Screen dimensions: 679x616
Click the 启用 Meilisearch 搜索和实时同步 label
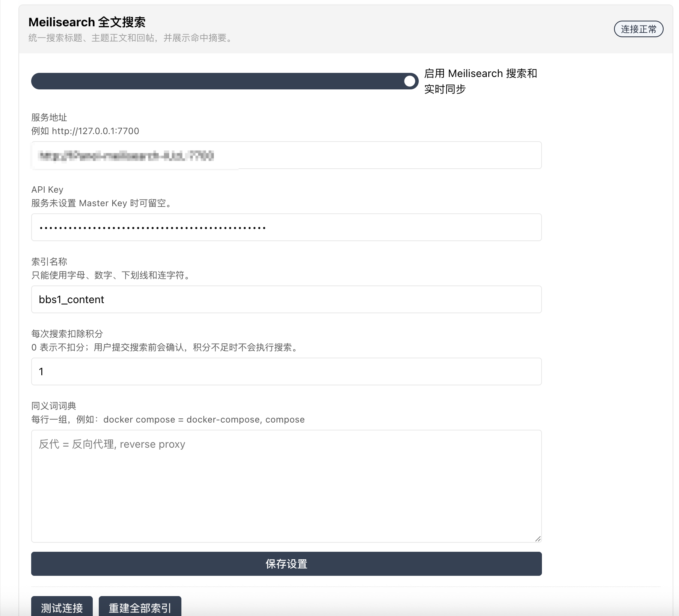[x=481, y=81]
